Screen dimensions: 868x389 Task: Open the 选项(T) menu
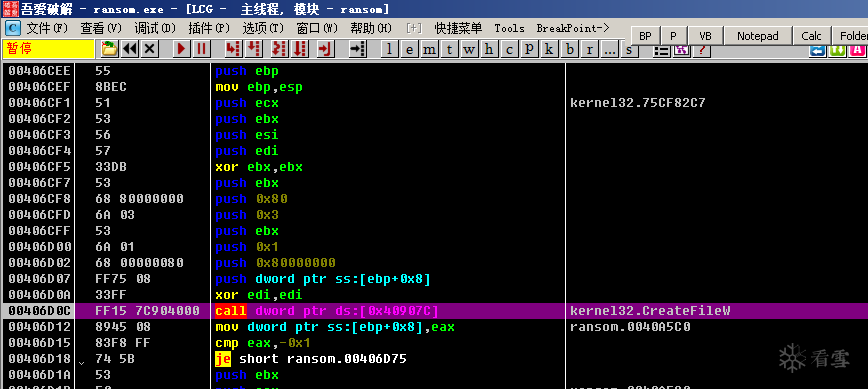point(263,28)
